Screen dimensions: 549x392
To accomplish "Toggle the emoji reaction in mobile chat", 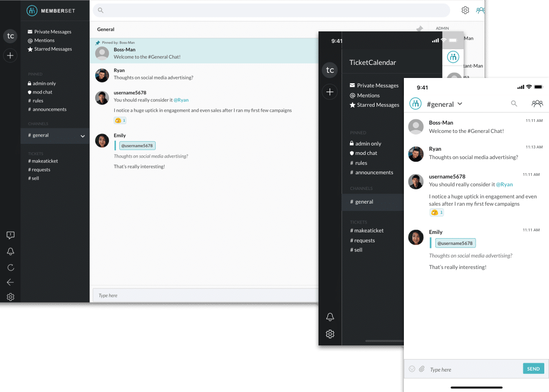I will 436,212.
